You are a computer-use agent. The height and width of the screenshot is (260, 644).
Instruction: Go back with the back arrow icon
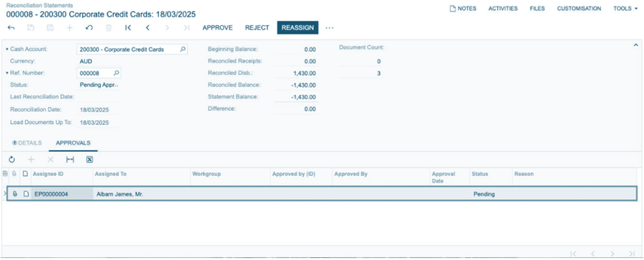coord(11,28)
